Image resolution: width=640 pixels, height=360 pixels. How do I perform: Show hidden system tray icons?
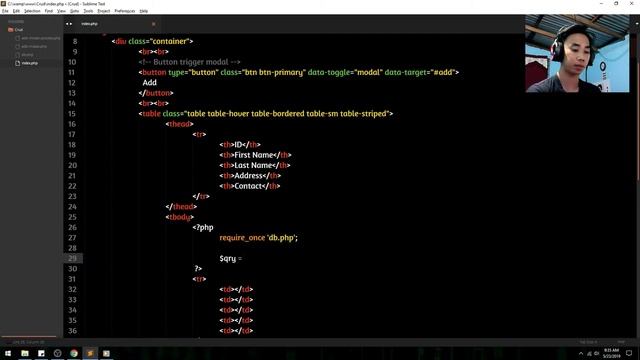581,353
